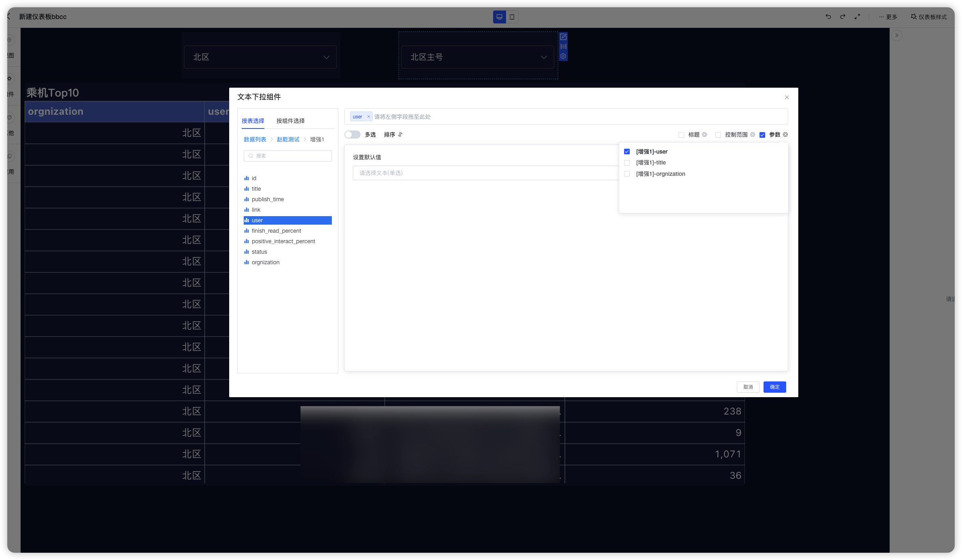The image size is (962, 560).
Task: Open the 北区主号 dropdown on the dashboard
Action: click(478, 57)
